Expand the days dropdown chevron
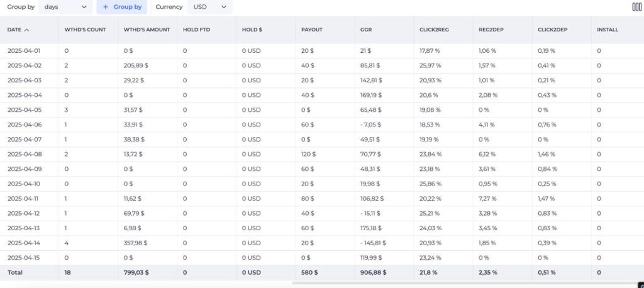Image resolution: width=644 pixels, height=288 pixels. tap(84, 7)
